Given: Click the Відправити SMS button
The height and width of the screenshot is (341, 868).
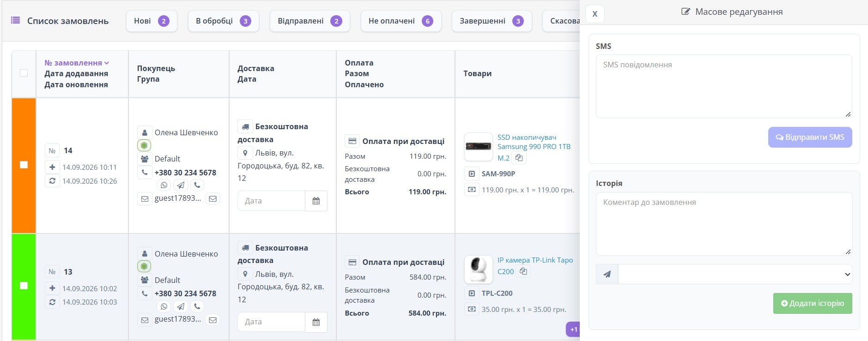Looking at the screenshot, I should point(810,137).
